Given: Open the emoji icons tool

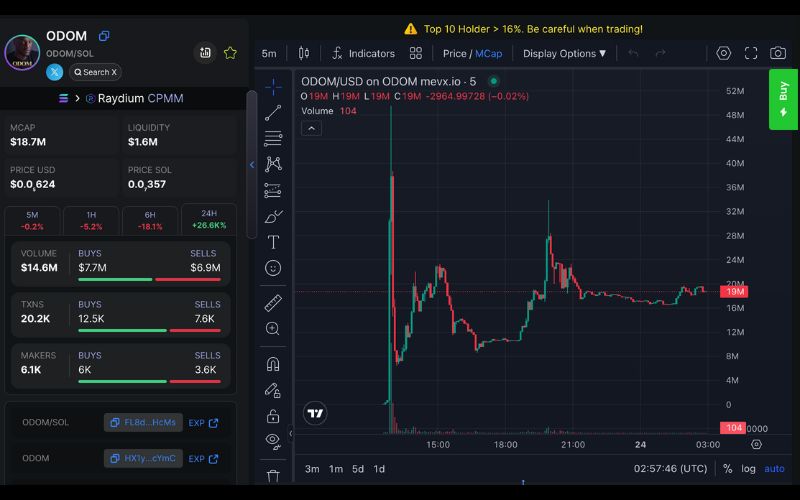Looking at the screenshot, I should point(273,268).
